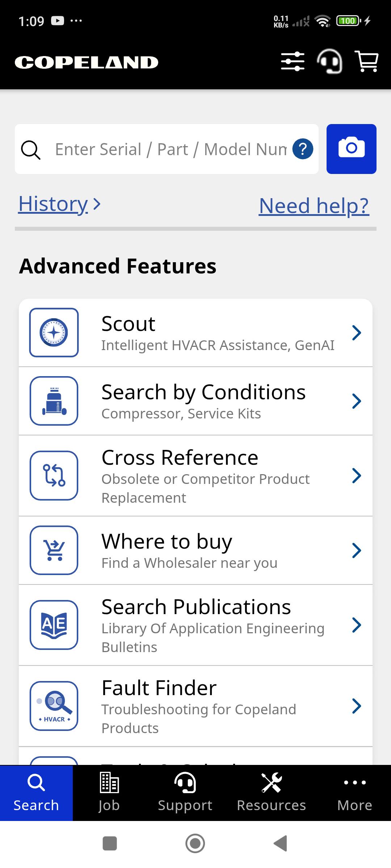The width and height of the screenshot is (391, 868).
Task: Open the History link
Action: tap(59, 204)
